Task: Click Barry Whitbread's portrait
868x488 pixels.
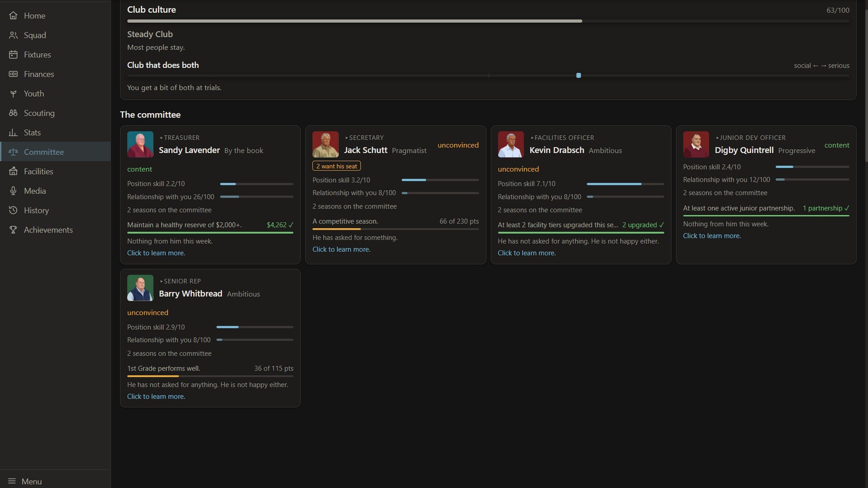Action: pyautogui.click(x=140, y=288)
